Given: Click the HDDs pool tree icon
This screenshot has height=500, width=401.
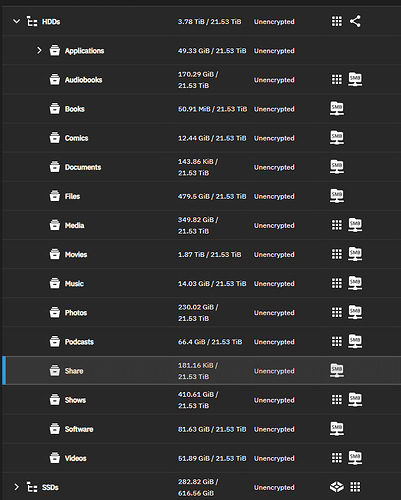Looking at the screenshot, I should (x=32, y=22).
